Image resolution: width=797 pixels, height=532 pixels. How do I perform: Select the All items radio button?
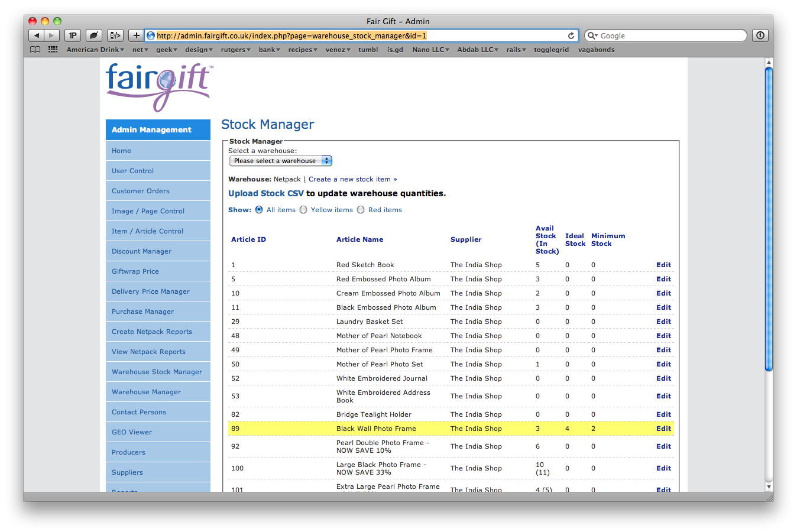[x=259, y=210]
